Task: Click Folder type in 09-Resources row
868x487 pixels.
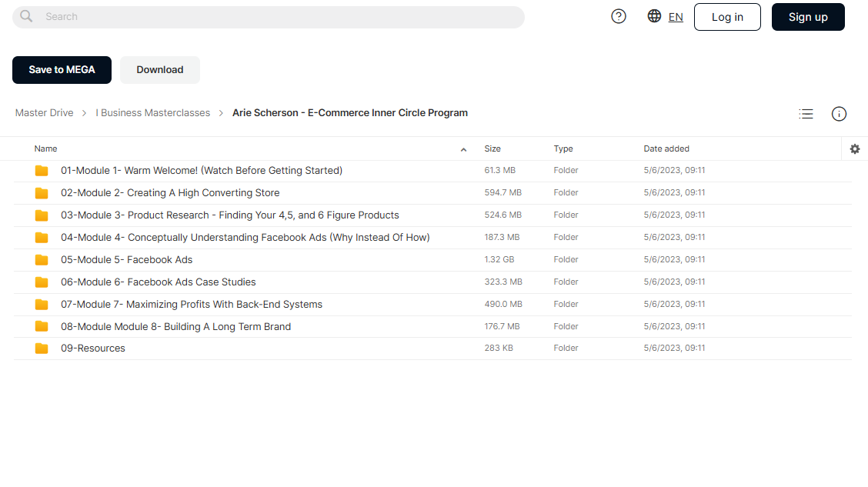Action: pyautogui.click(x=566, y=348)
